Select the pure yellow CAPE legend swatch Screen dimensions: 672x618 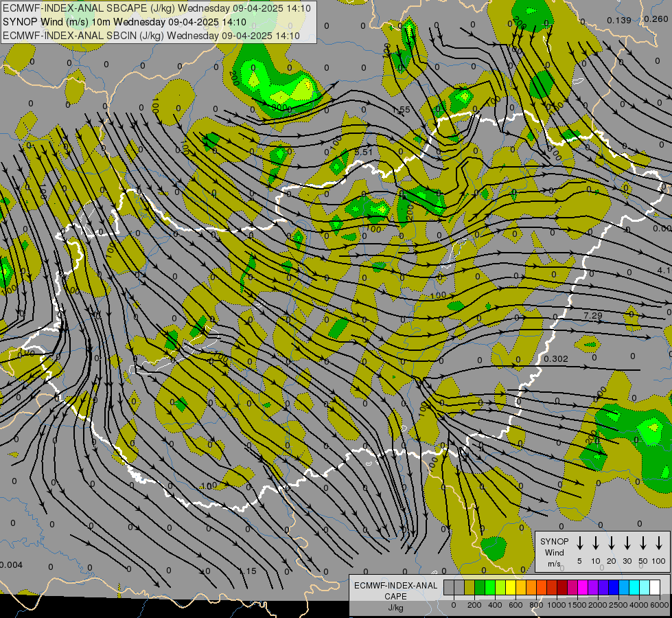pos(511,587)
